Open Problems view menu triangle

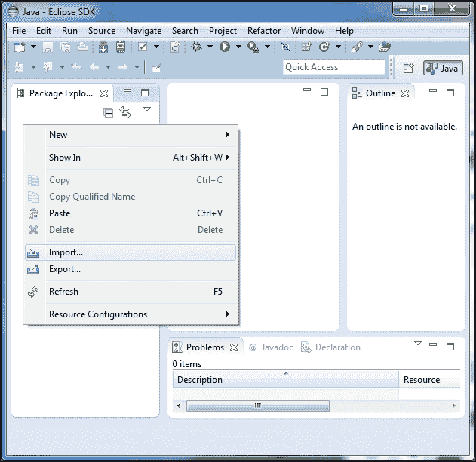pyautogui.click(x=418, y=344)
